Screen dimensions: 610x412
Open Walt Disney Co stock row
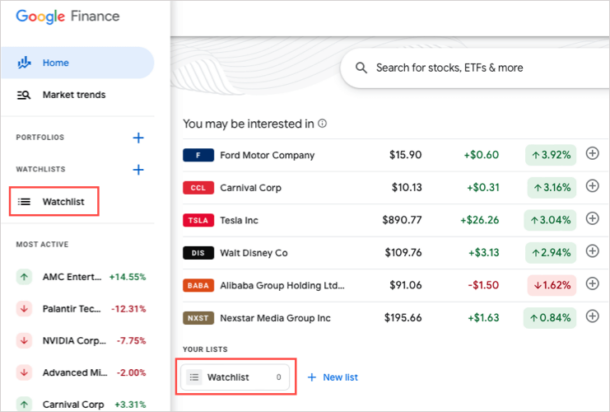click(394, 253)
